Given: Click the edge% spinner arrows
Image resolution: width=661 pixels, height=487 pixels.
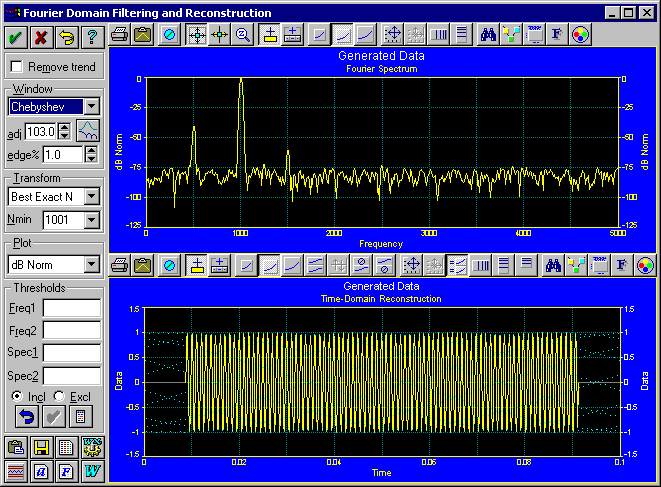Looking at the screenshot, I should [91, 154].
